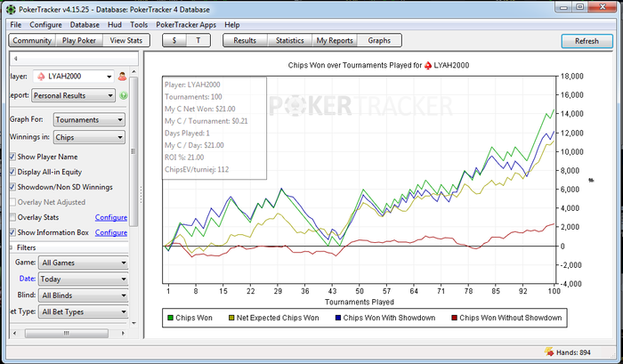Expand the Winnings in Chips dropdown
623x364 pixels.
88,137
